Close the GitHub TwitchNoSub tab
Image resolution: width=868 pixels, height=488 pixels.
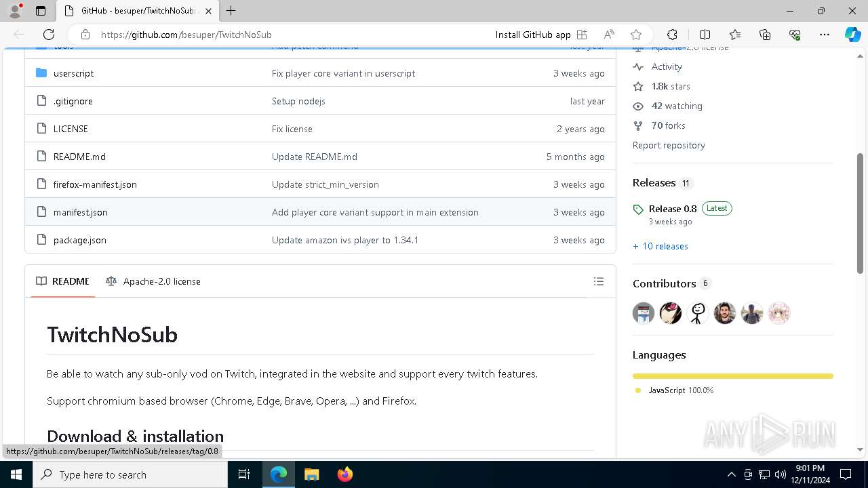point(208,11)
